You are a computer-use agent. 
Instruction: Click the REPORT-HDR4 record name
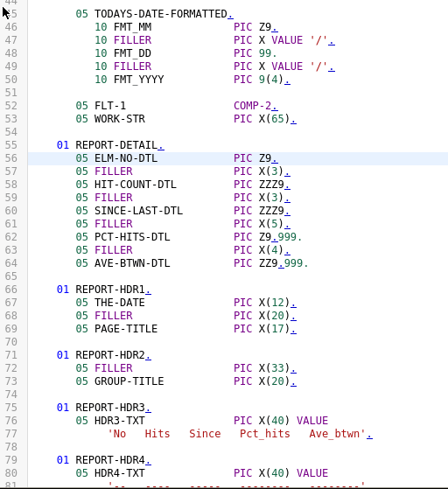click(x=110, y=459)
